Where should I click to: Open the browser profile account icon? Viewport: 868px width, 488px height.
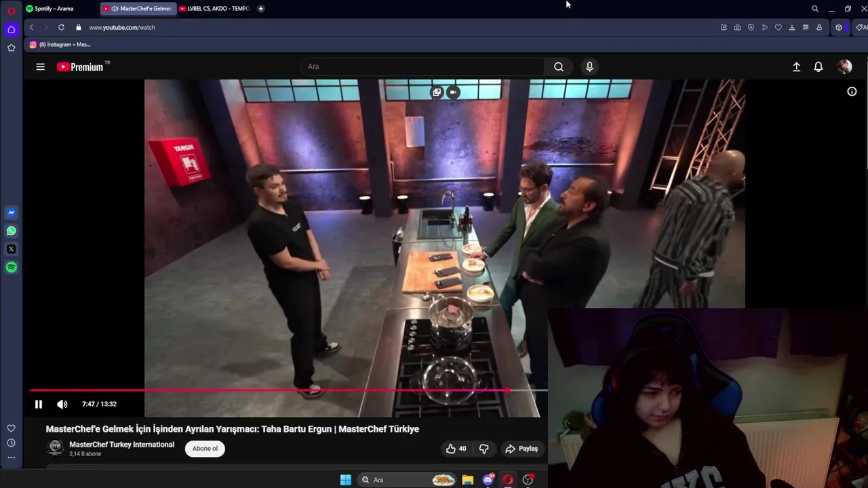click(818, 27)
